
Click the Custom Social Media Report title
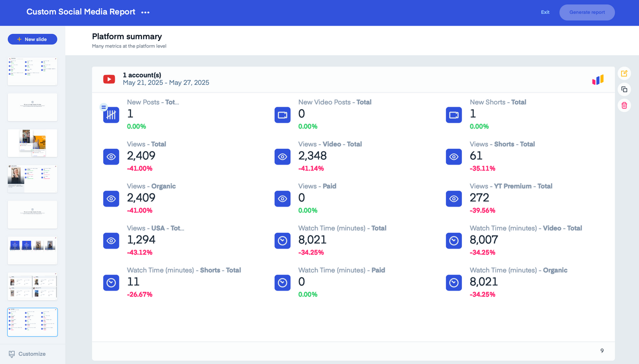[x=81, y=12]
